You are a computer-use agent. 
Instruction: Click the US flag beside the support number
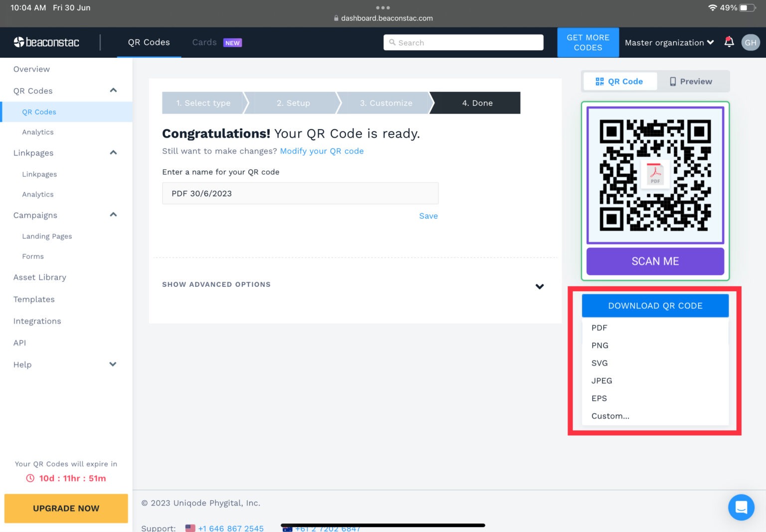(x=190, y=527)
